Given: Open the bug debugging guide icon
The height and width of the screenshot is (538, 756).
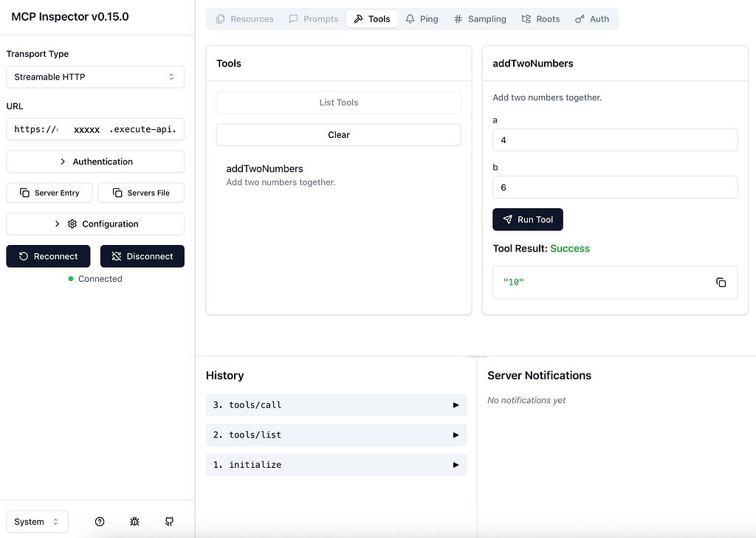Looking at the screenshot, I should 134,522.
